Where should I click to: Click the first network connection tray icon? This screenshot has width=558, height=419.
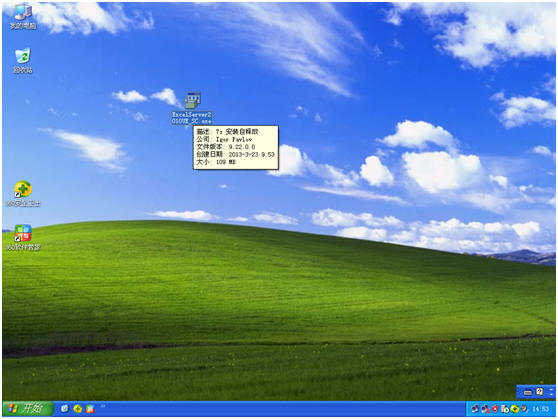475,409
